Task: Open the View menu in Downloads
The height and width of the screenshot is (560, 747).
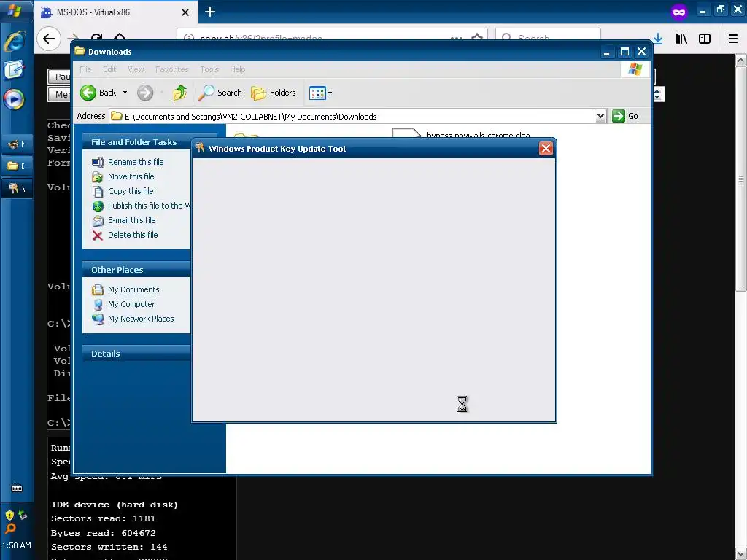Action: [136, 69]
